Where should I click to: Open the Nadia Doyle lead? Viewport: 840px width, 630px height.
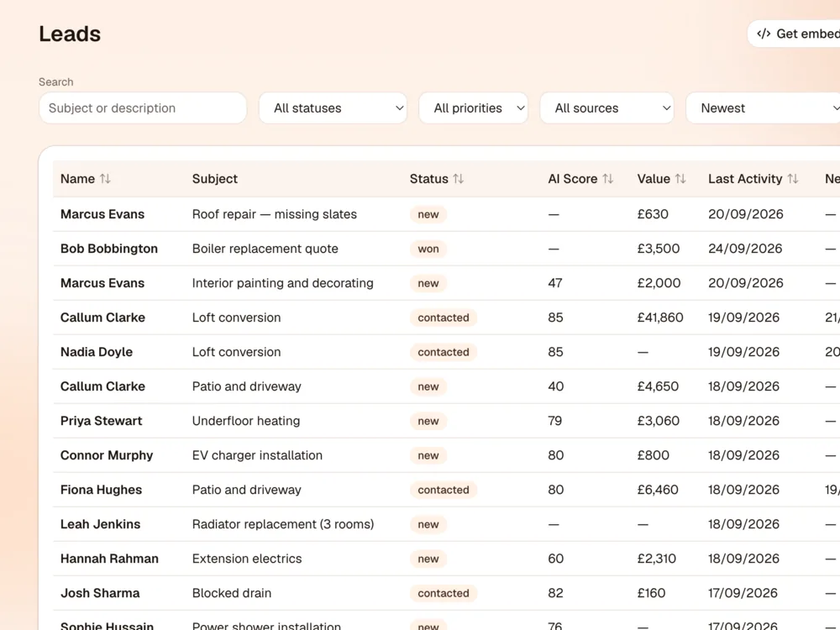click(x=97, y=352)
